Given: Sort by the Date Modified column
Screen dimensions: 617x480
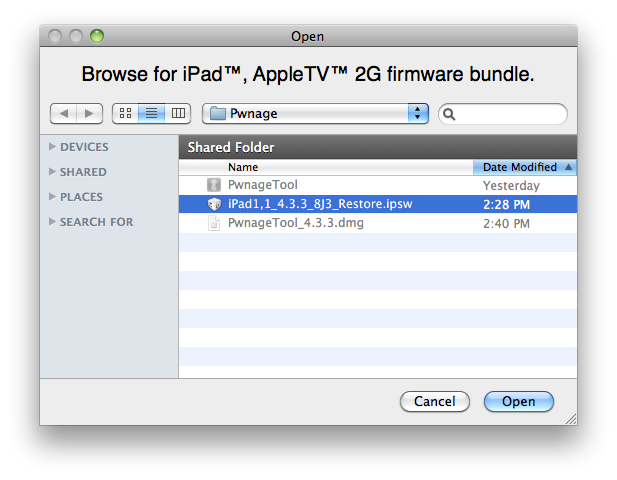Looking at the screenshot, I should pyautogui.click(x=524, y=167).
